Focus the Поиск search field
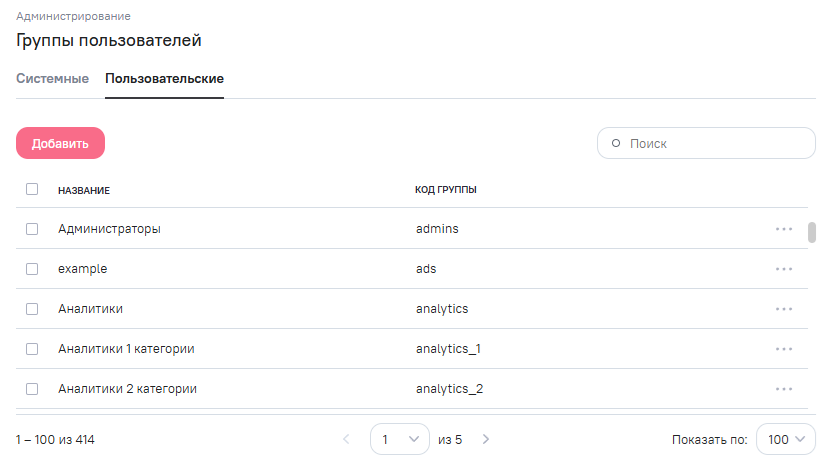 [715, 143]
